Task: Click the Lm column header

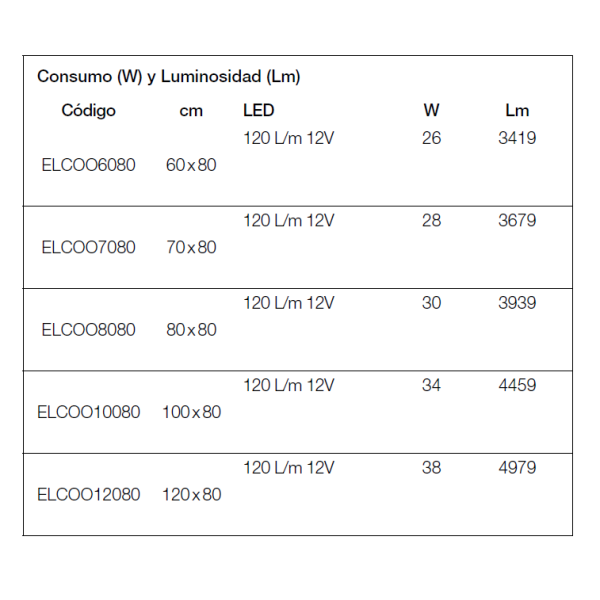Action: pos(517,110)
